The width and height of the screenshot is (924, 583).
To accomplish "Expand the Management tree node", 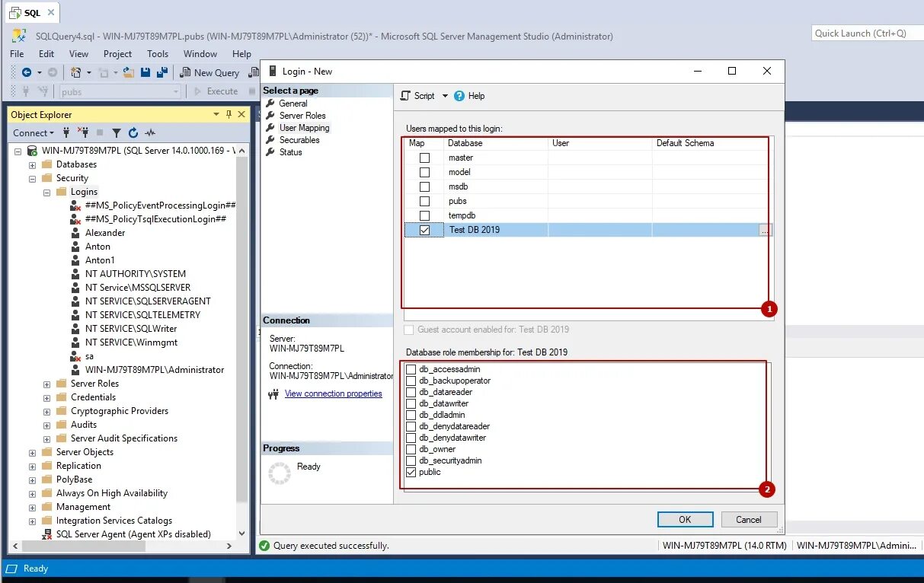I will (x=32, y=508).
